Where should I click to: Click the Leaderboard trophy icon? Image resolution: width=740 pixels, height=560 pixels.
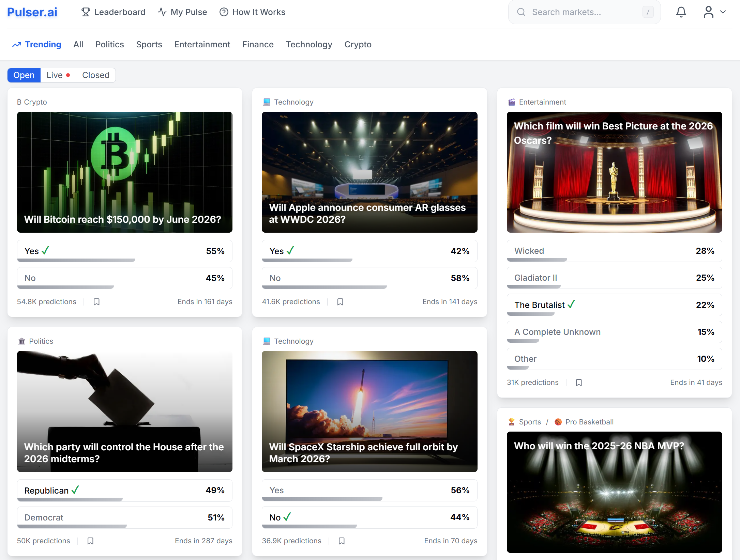[86, 12]
